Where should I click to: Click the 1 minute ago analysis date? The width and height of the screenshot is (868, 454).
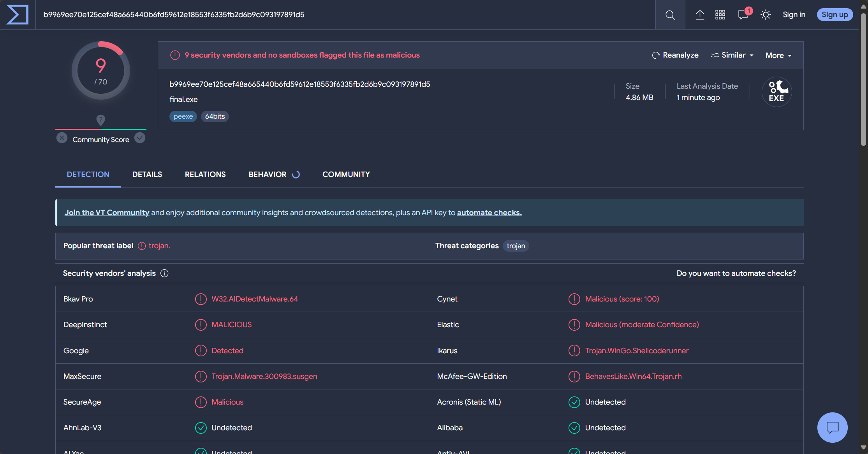click(698, 98)
